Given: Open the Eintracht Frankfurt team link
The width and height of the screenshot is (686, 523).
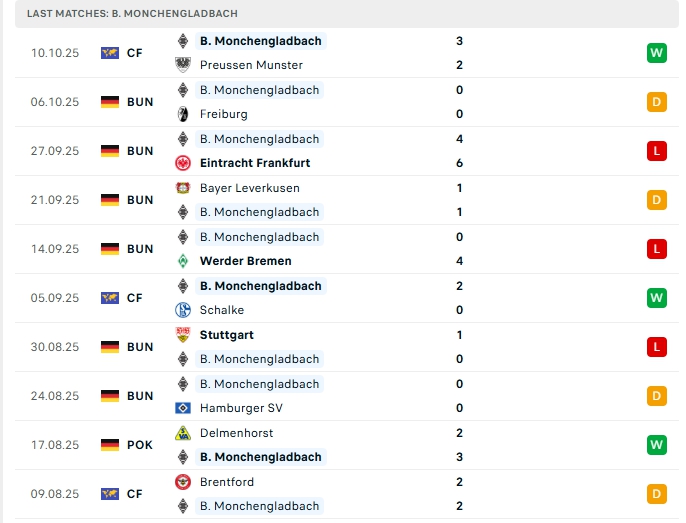Looking at the screenshot, I should pos(255,163).
